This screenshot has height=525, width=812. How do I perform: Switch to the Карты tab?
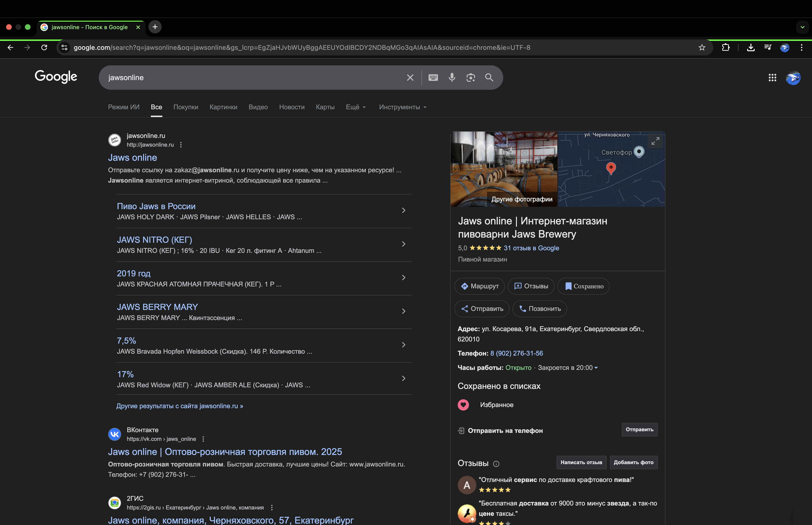[x=325, y=107]
